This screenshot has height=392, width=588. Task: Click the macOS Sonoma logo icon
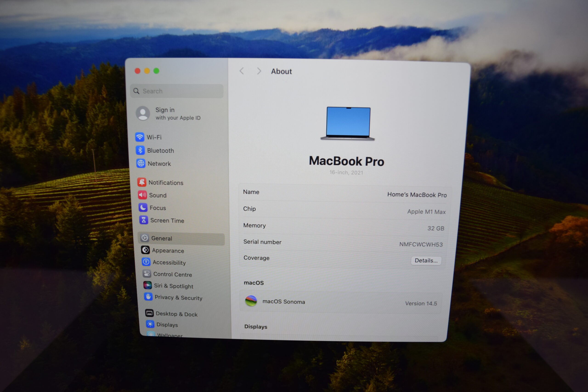(x=251, y=301)
